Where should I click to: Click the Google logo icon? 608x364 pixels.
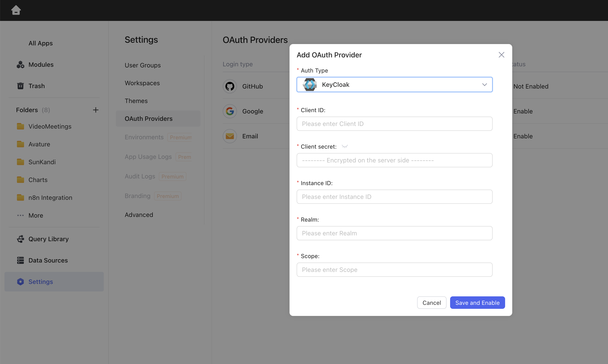point(230,111)
